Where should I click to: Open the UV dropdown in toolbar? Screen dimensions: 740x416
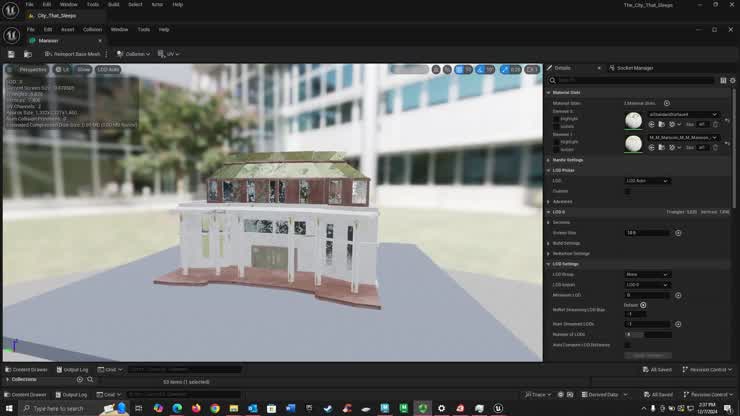(171, 54)
